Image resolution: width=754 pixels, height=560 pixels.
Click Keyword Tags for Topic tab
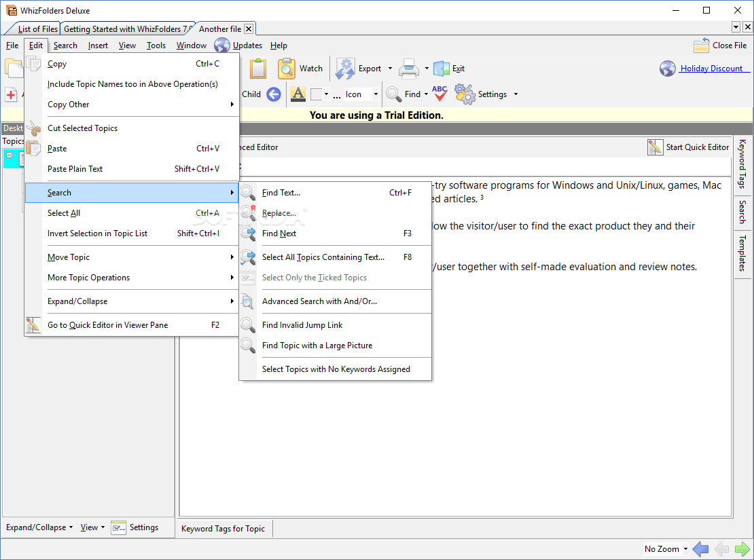(x=223, y=528)
